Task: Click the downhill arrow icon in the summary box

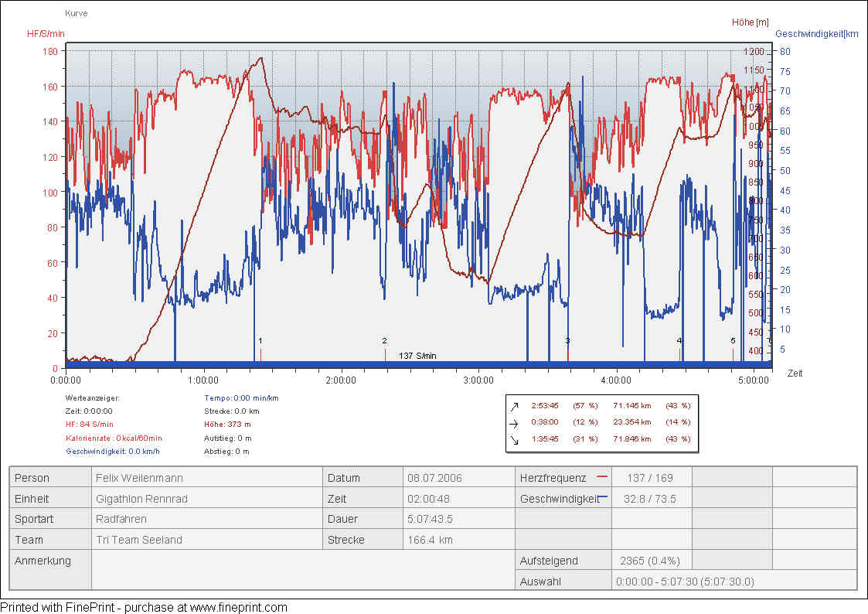Action: [x=514, y=440]
